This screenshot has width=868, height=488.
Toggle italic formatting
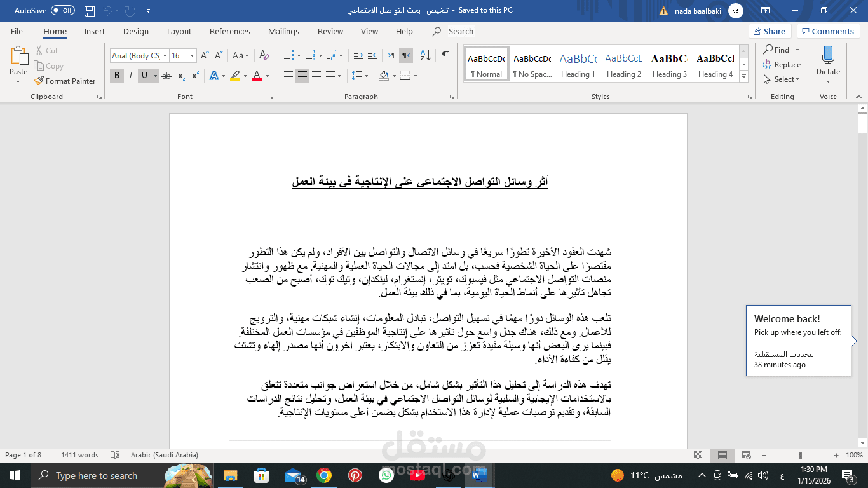131,76
